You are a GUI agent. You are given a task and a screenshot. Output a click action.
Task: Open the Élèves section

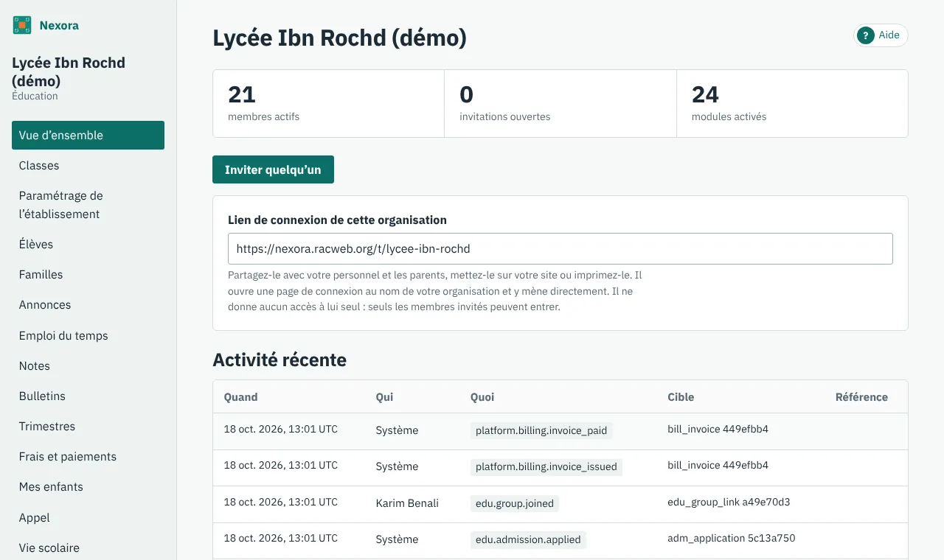click(x=88, y=244)
